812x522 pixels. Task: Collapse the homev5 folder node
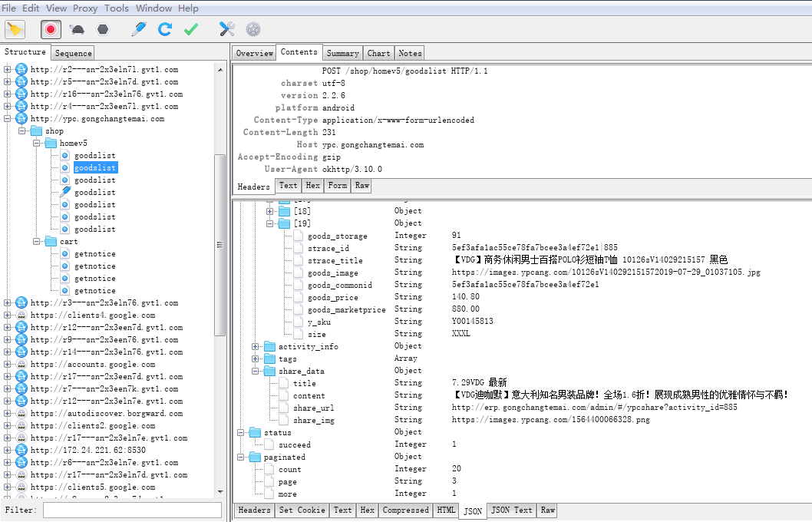36,143
